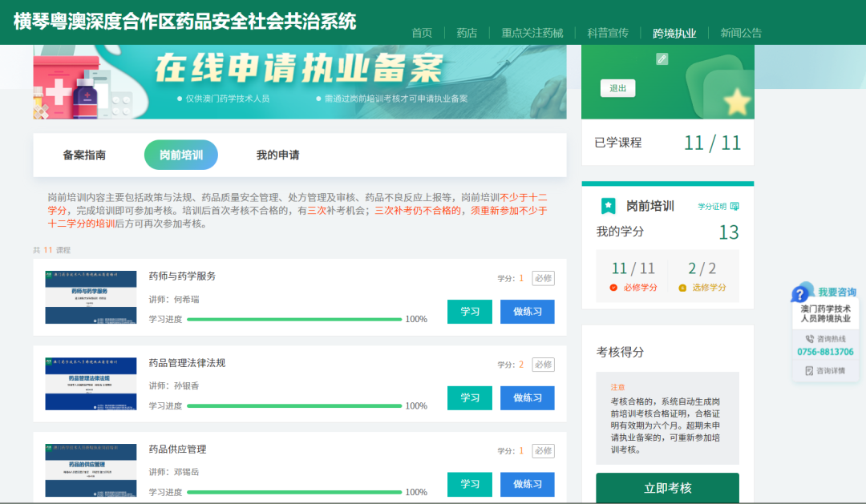This screenshot has height=504, width=866.
Task: Switch to the 备案指南 tab
Action: pyautogui.click(x=85, y=154)
